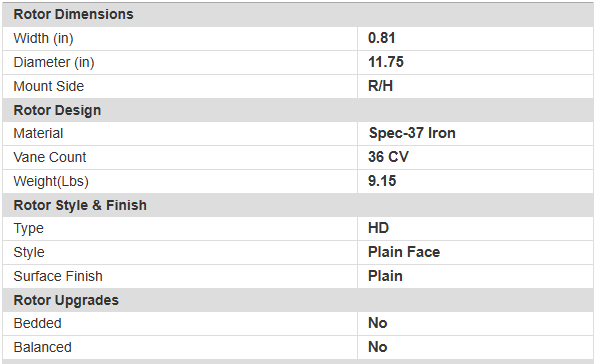Select the Material row label
Image resolution: width=595 pixels, height=364 pixels.
(38, 133)
